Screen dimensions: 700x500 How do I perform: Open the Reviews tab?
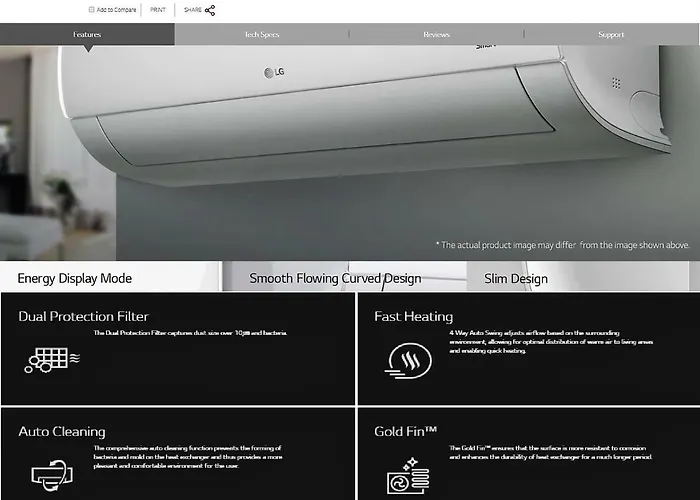[436, 35]
